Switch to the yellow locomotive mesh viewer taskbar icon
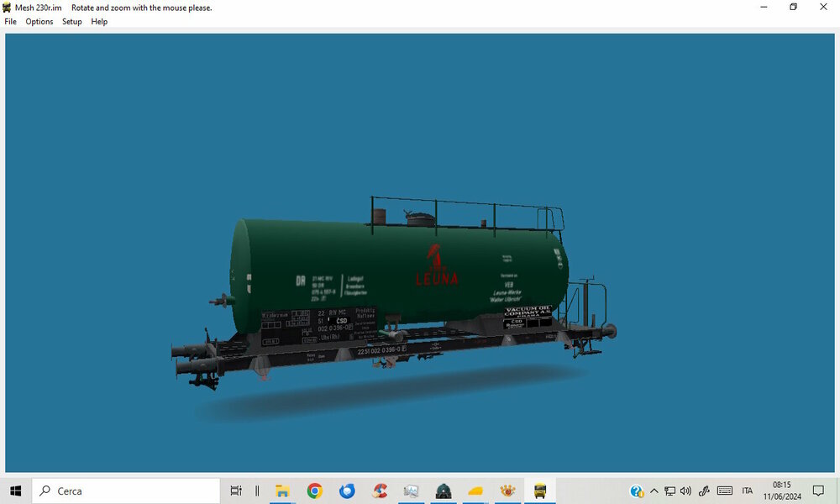Screen dimensions: 840x504 (540, 491)
